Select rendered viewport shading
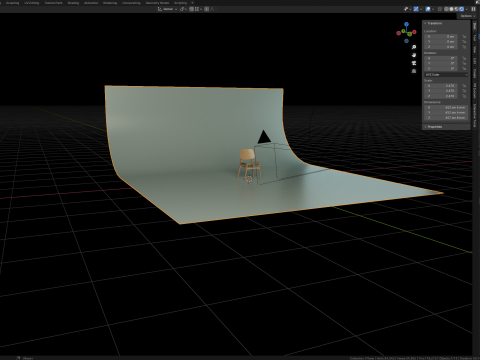Screen dimensions: 480x360 [x=461, y=9]
